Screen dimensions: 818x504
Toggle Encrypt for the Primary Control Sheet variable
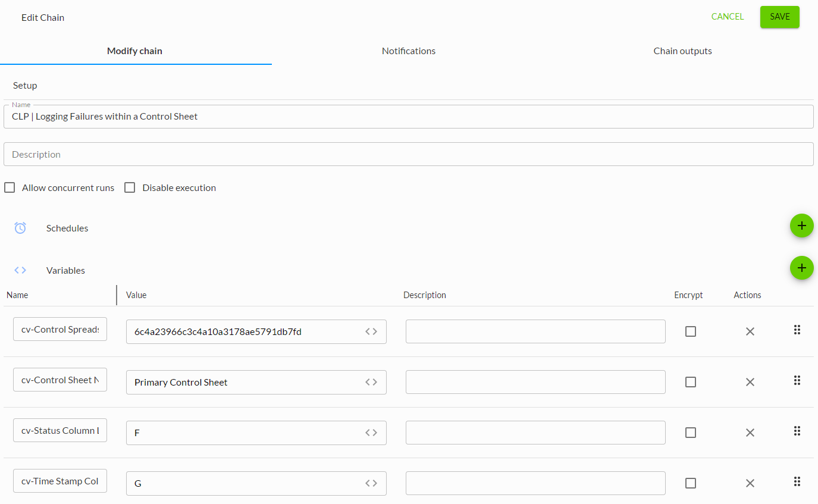[690, 382]
